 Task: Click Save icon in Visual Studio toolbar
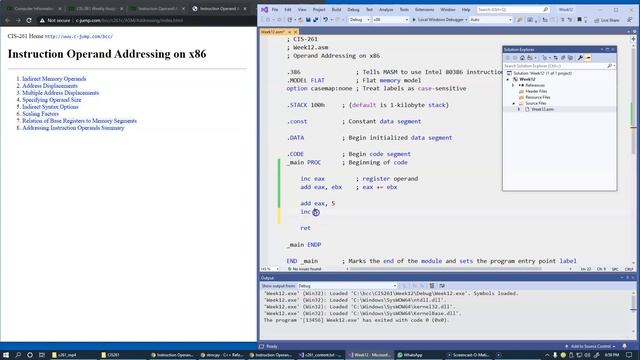click(x=308, y=20)
